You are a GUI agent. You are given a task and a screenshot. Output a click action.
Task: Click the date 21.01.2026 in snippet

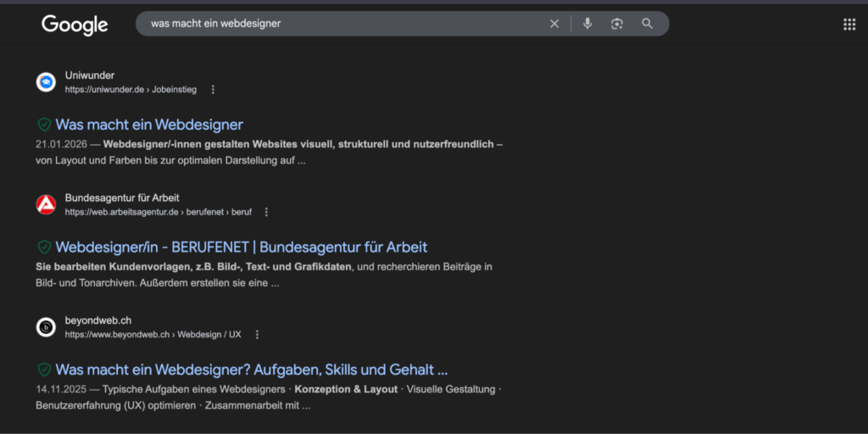coord(61,144)
